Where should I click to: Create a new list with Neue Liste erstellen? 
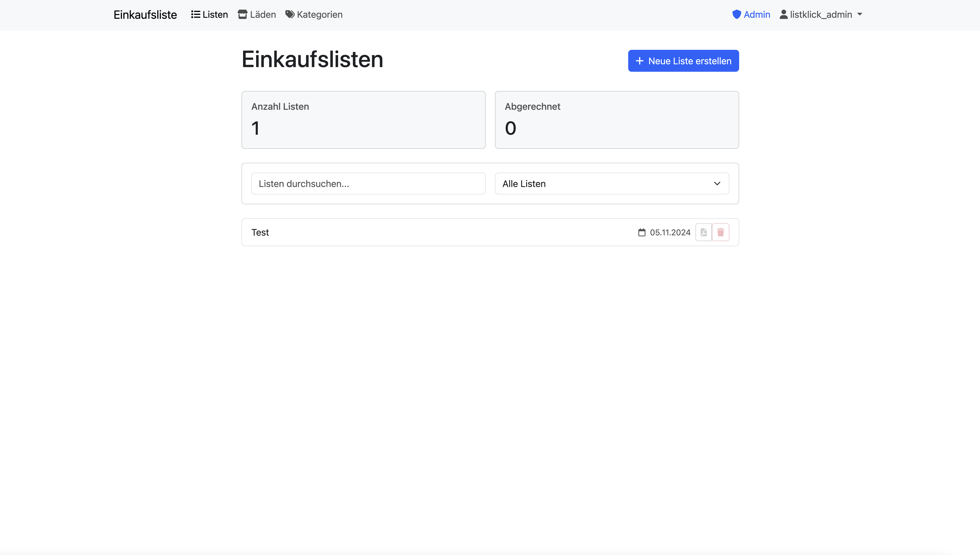684,61
